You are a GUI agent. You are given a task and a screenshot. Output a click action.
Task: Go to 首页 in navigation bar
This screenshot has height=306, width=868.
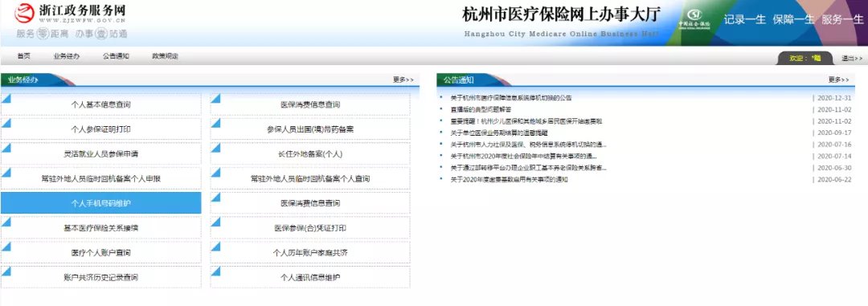tap(24, 56)
